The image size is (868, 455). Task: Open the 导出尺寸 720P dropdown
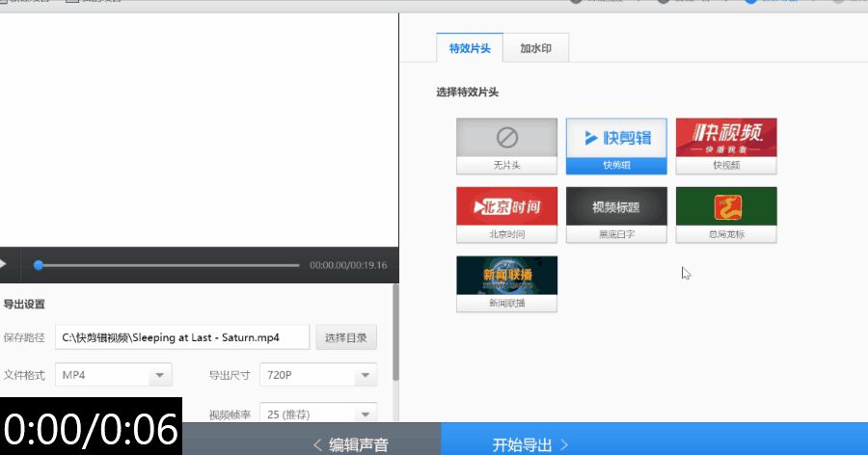[318, 375]
